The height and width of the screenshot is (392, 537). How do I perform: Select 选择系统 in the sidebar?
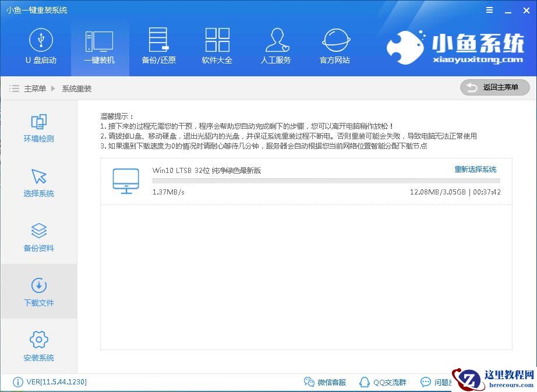[38, 182]
